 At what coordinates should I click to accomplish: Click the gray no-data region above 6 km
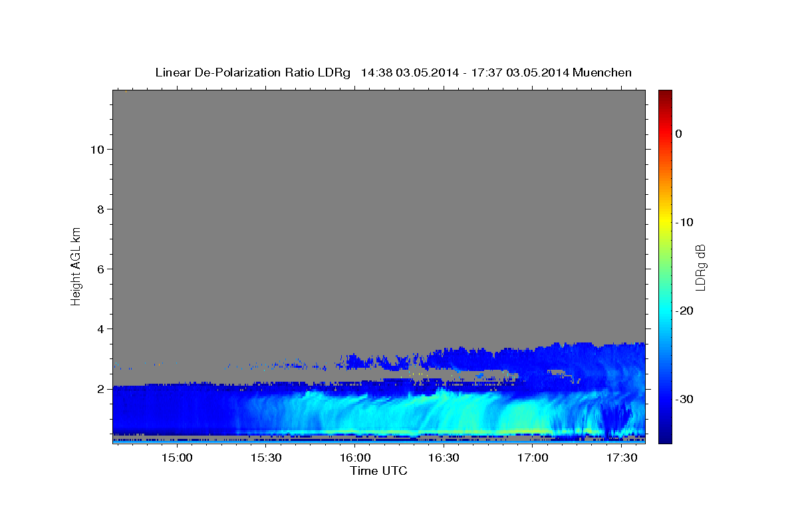[x=378, y=180]
